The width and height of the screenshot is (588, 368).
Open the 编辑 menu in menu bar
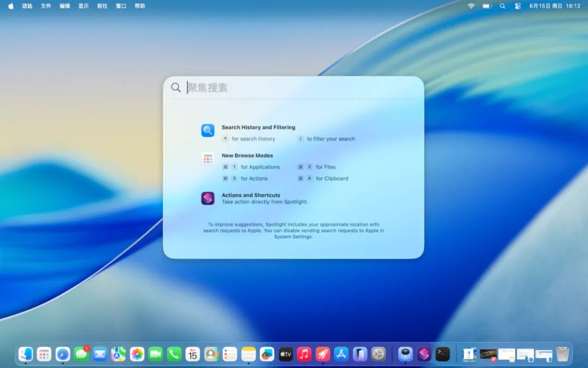[64, 6]
